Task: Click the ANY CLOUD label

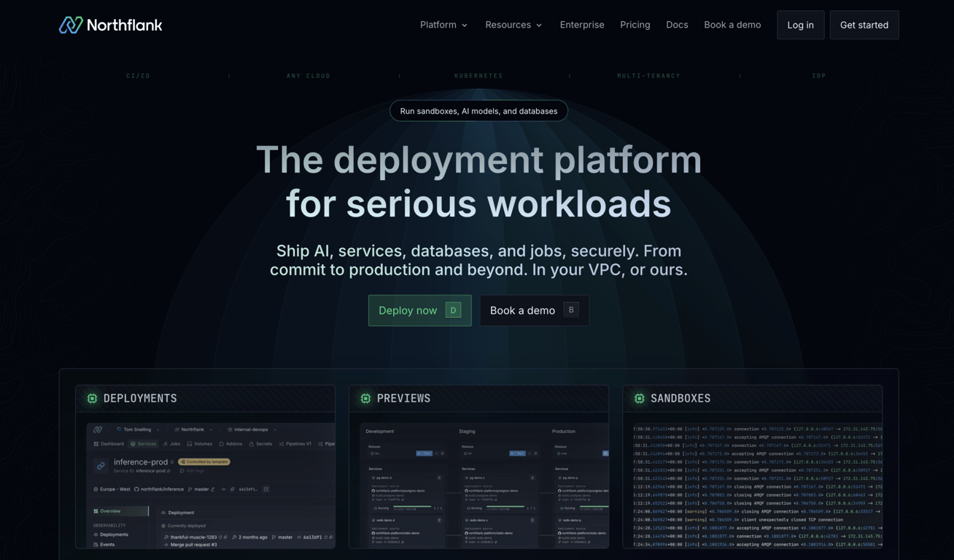Action: pyautogui.click(x=309, y=76)
